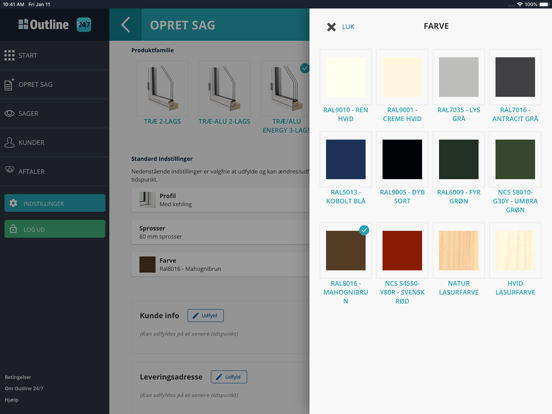Select NCS S8010-G30Y Umbra Grøn swatch
This screenshot has height=414, width=552.
click(515, 159)
